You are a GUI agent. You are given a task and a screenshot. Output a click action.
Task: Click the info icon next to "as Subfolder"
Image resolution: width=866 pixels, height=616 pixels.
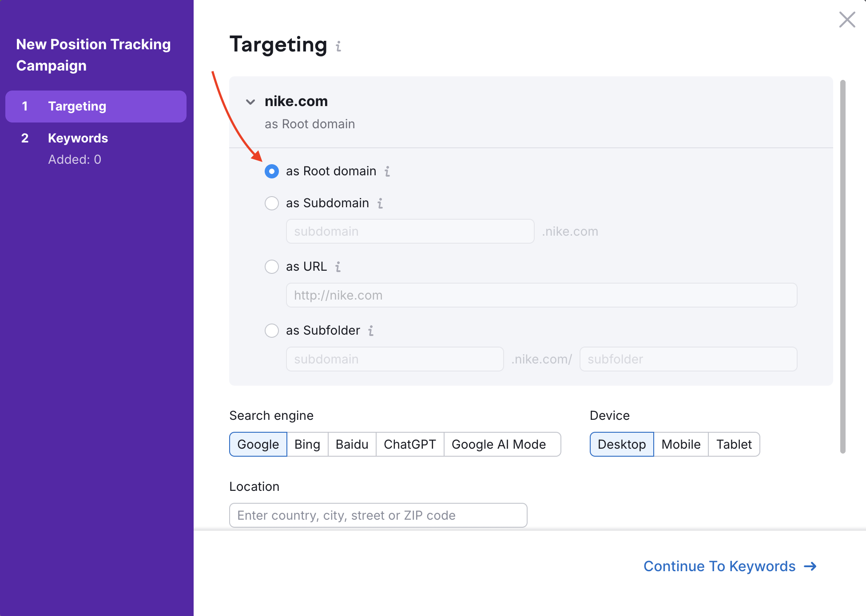[371, 331]
